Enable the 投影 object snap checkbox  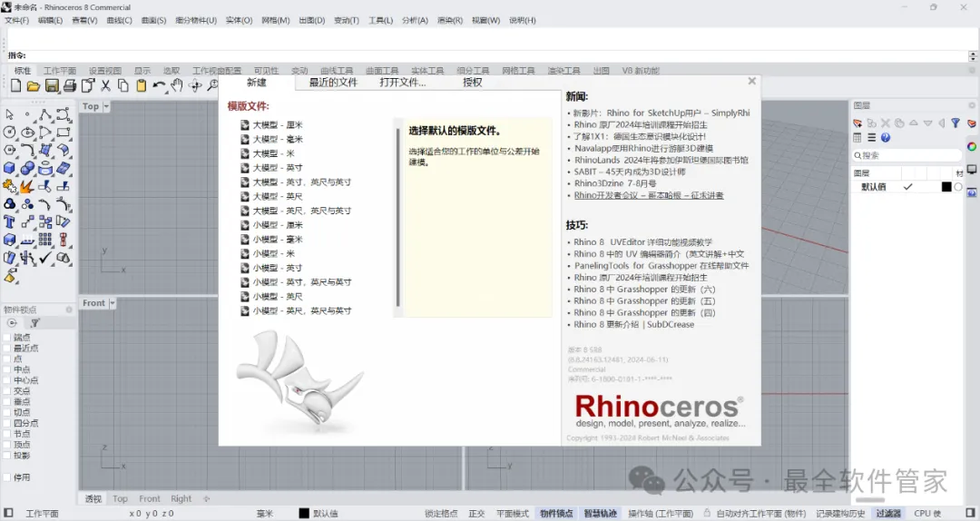point(7,456)
